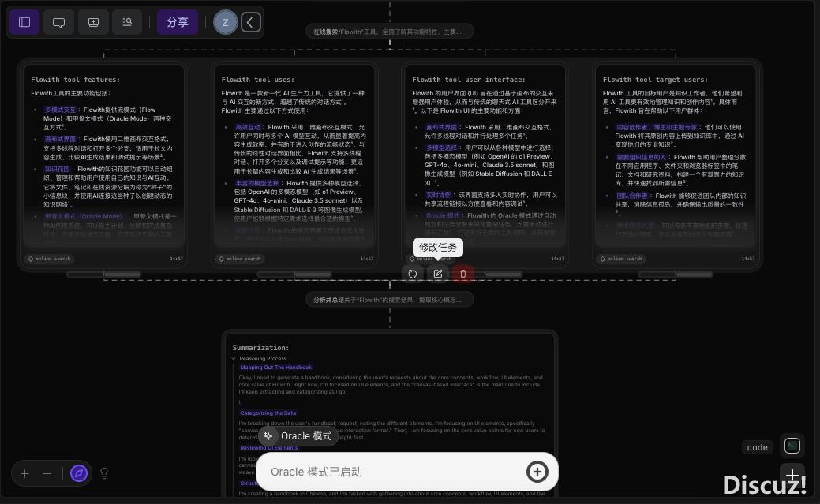Click the Categorizing the Data heading
The height and width of the screenshot is (504, 820).
(x=268, y=413)
